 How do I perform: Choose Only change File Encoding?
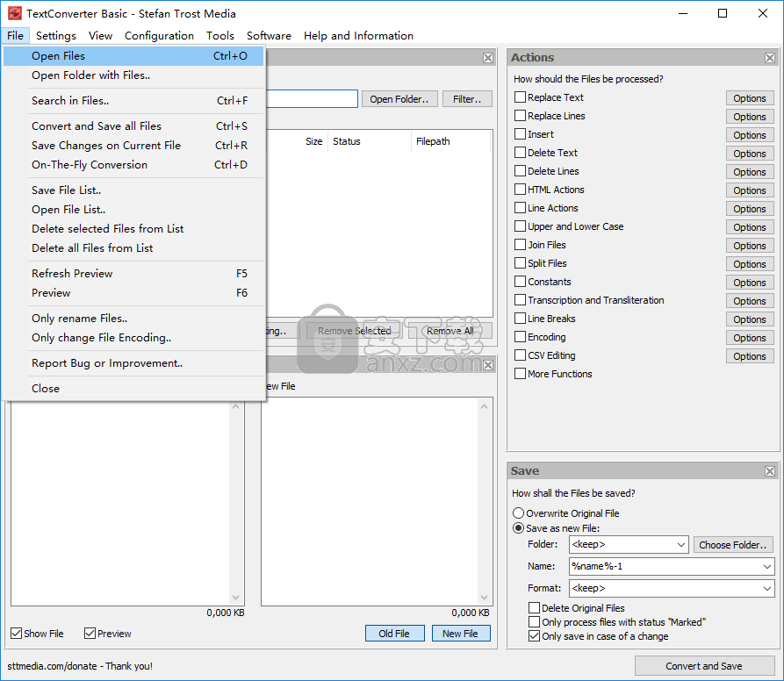[133, 338]
